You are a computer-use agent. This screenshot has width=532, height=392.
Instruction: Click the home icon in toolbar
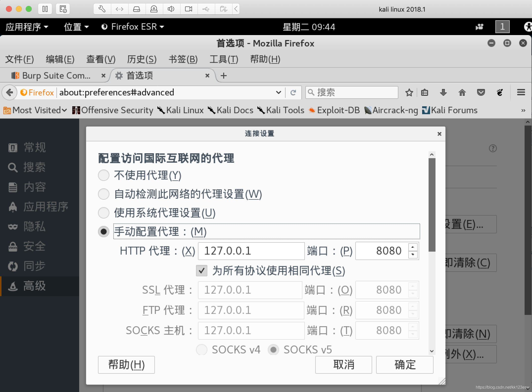462,93
